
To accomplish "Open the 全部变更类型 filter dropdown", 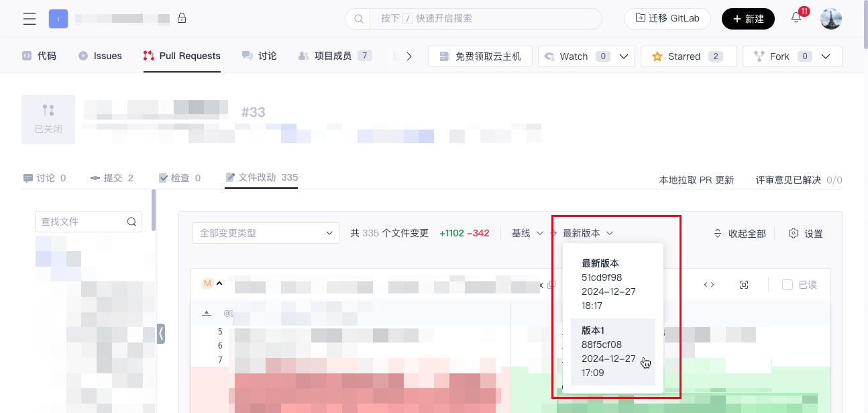I will pos(266,233).
